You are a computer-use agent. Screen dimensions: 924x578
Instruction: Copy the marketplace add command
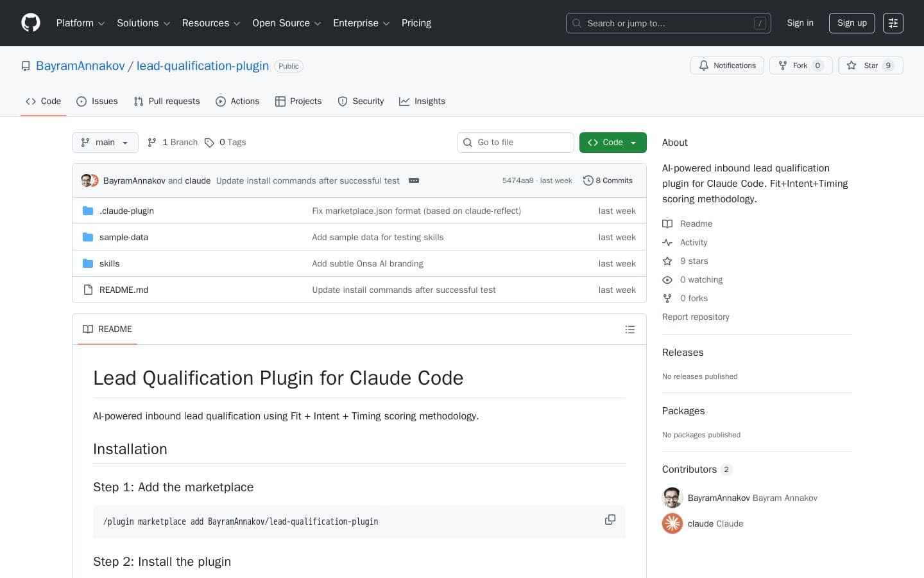point(610,520)
